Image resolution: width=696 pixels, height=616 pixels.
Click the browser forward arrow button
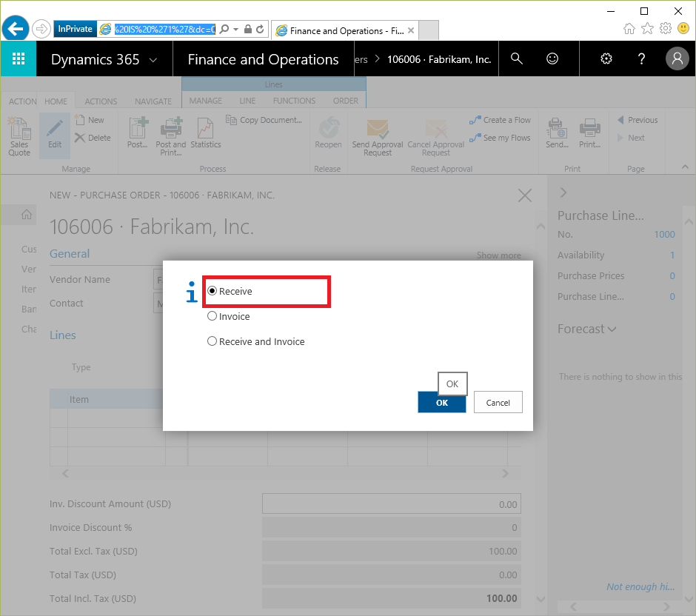coord(41,30)
